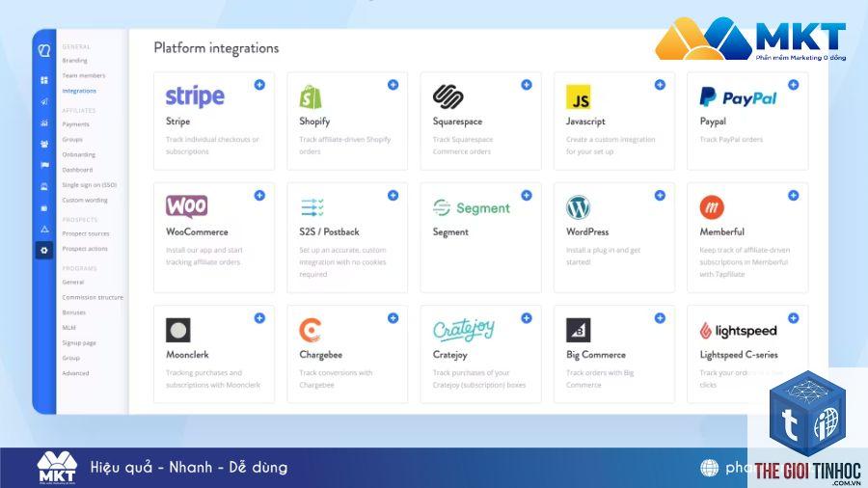Click the Squarespace card title
The width and height of the screenshot is (868, 488).
[457, 122]
